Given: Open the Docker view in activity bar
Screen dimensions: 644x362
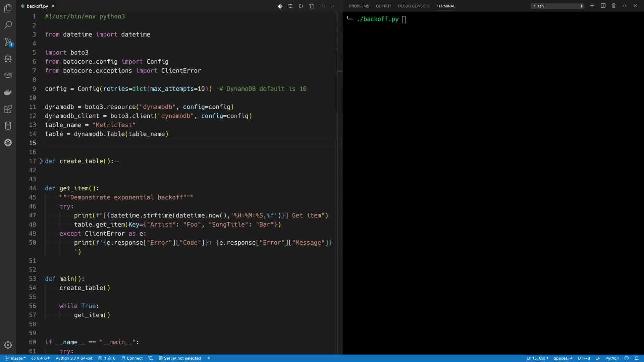Looking at the screenshot, I should (x=8, y=92).
